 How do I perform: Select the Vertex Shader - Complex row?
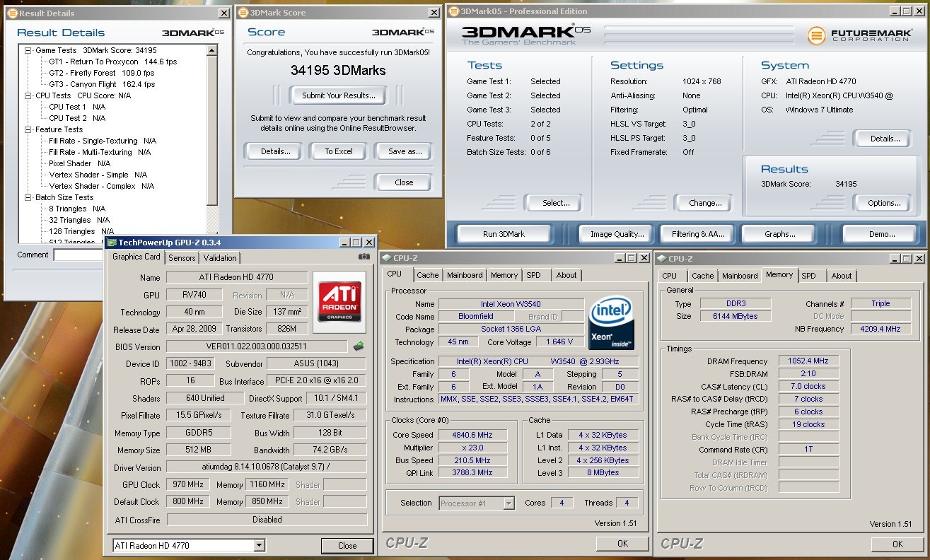[x=102, y=186]
